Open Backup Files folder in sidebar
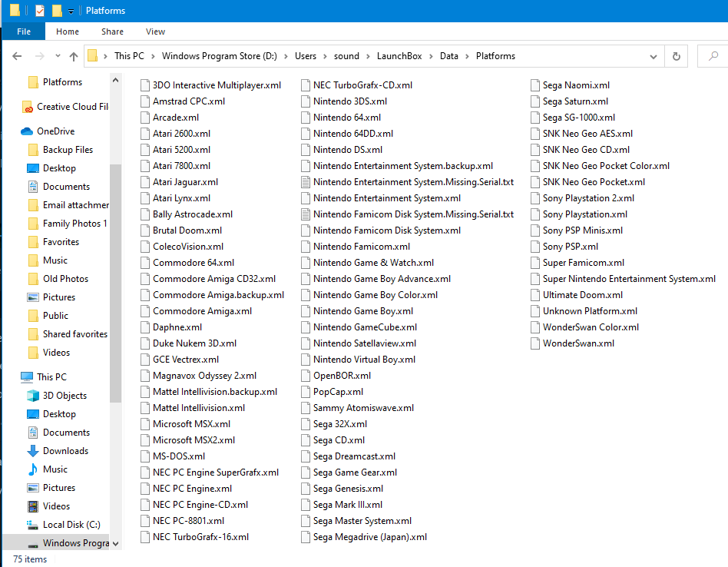 point(61,150)
